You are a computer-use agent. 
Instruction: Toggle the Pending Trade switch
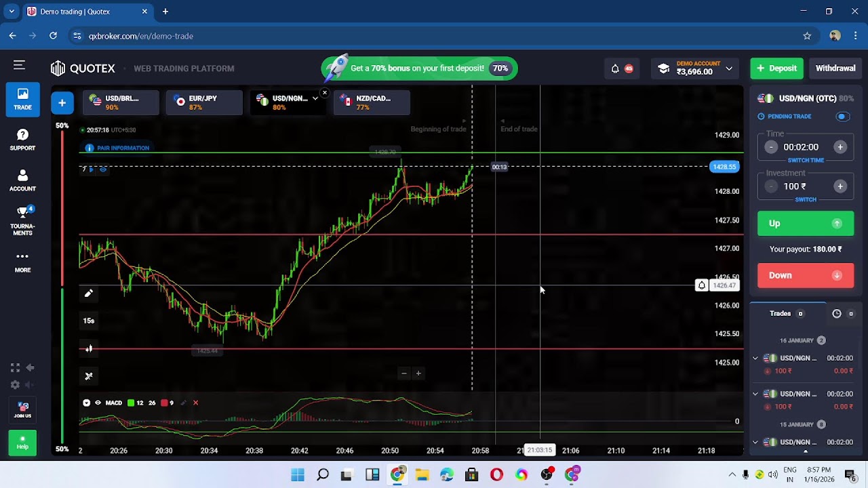click(842, 117)
